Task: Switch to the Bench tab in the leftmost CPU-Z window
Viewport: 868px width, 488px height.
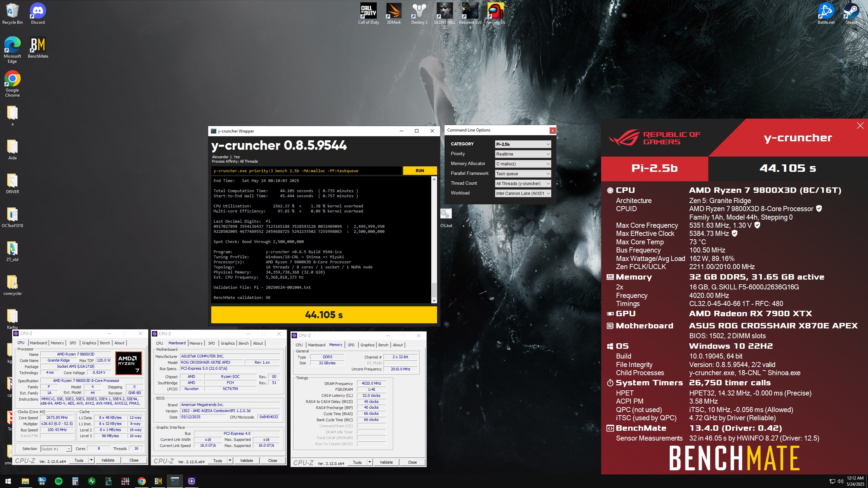Action: pyautogui.click(x=105, y=343)
